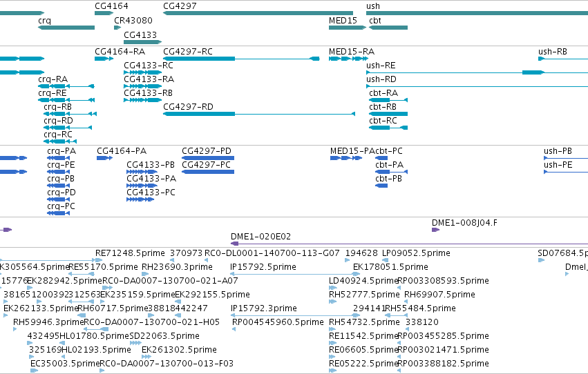
Task: Click protein CG4133-PC
Action: (x=140, y=199)
